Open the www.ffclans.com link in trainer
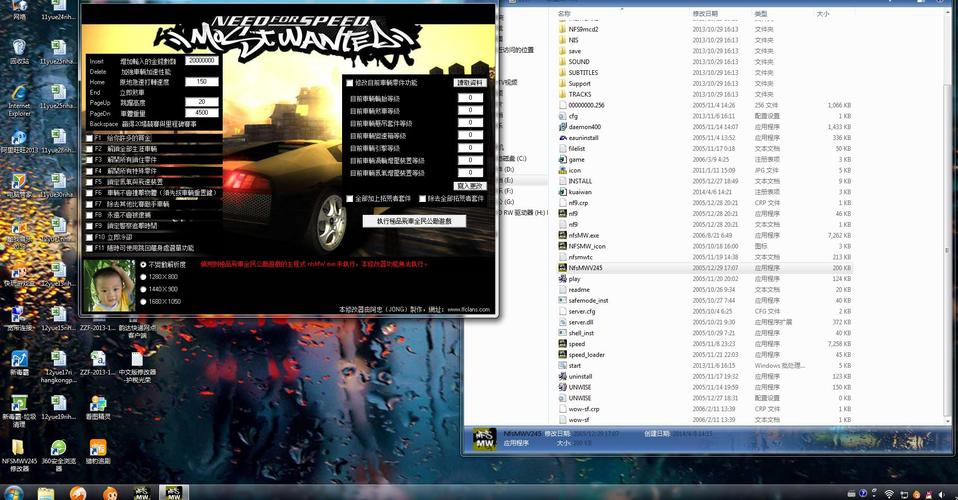 (469, 309)
